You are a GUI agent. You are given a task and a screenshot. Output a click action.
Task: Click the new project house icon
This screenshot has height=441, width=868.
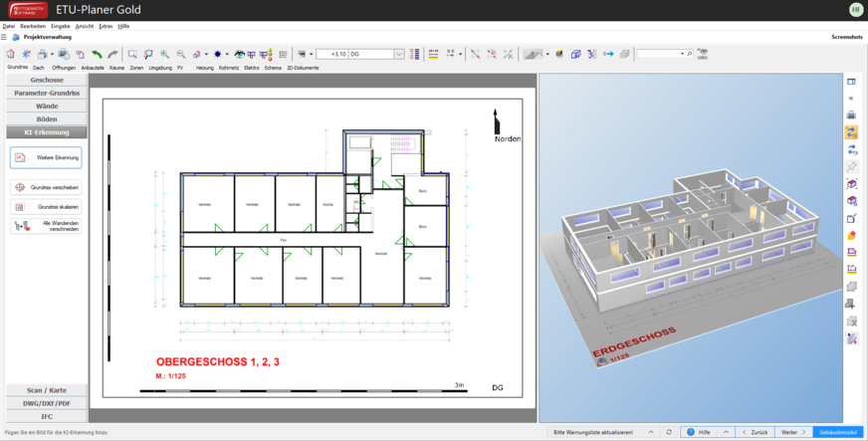pyautogui.click(x=11, y=54)
